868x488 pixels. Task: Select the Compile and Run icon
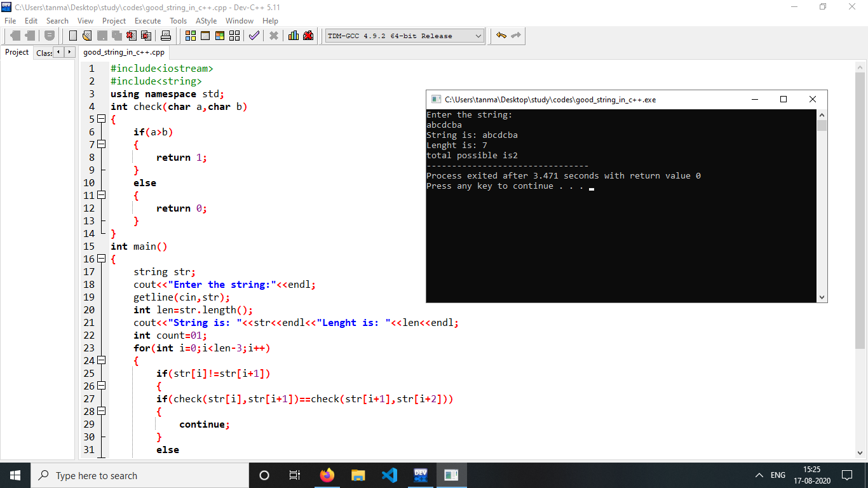click(x=220, y=36)
